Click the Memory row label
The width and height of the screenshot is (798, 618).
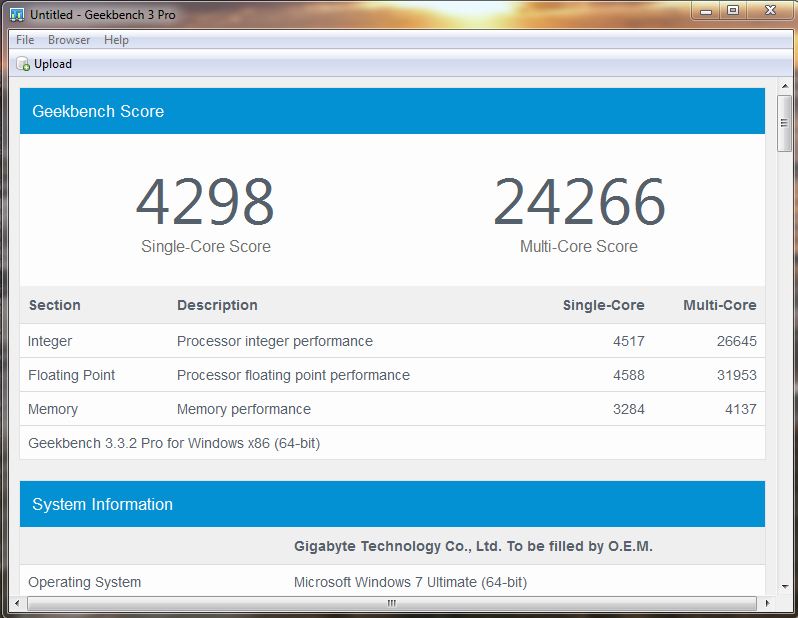pos(53,409)
